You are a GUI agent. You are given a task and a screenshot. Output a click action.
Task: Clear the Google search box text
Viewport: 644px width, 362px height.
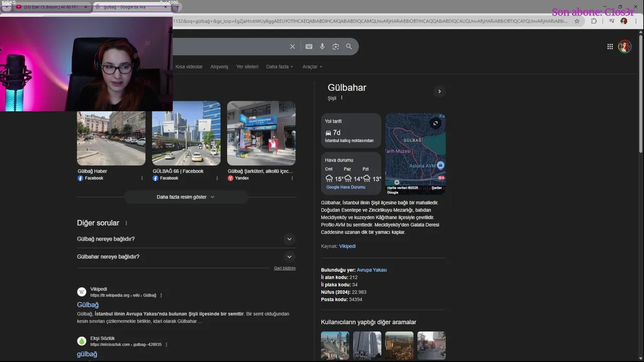tap(292, 46)
